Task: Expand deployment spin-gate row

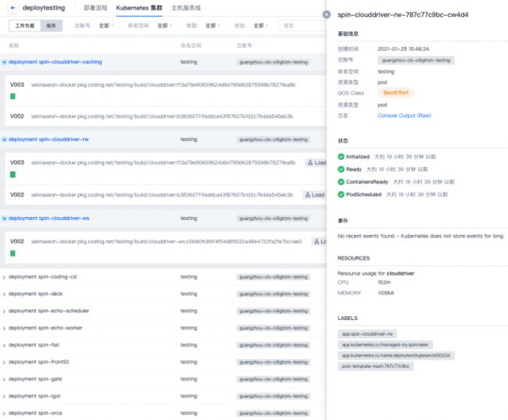Action: (4, 379)
